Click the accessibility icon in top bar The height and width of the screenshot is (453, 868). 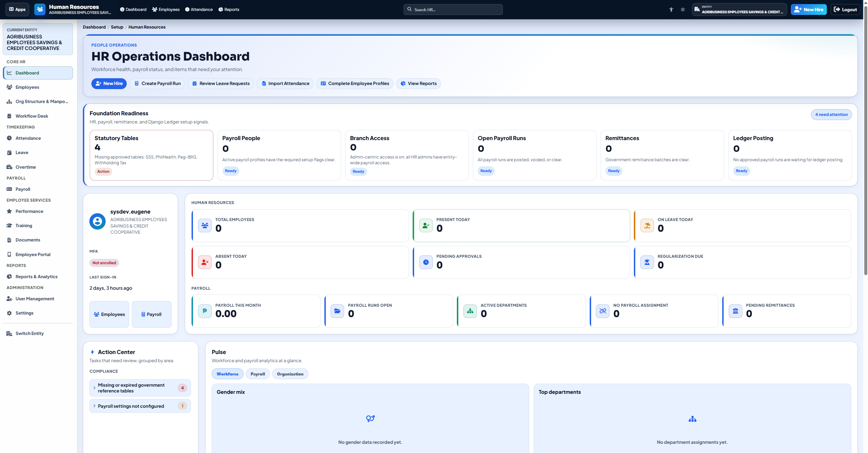pos(671,10)
